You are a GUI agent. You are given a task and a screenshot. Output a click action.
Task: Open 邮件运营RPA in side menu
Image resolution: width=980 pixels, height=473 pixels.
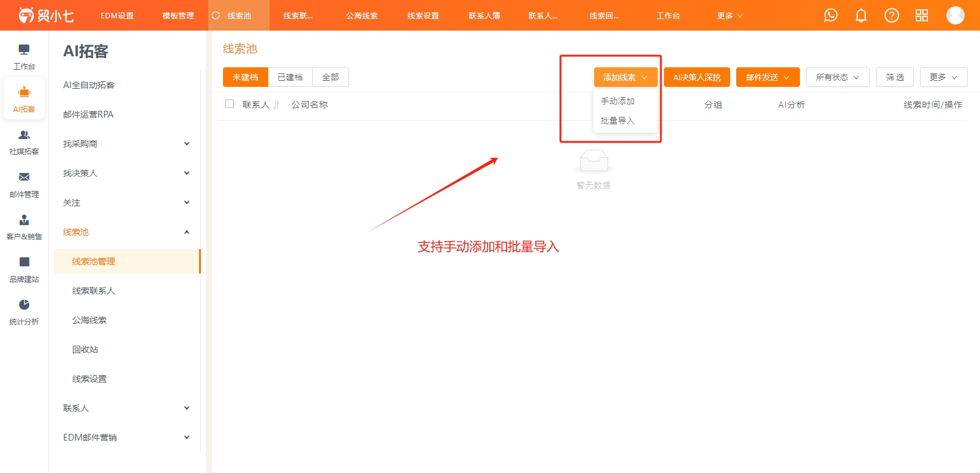coord(127,114)
